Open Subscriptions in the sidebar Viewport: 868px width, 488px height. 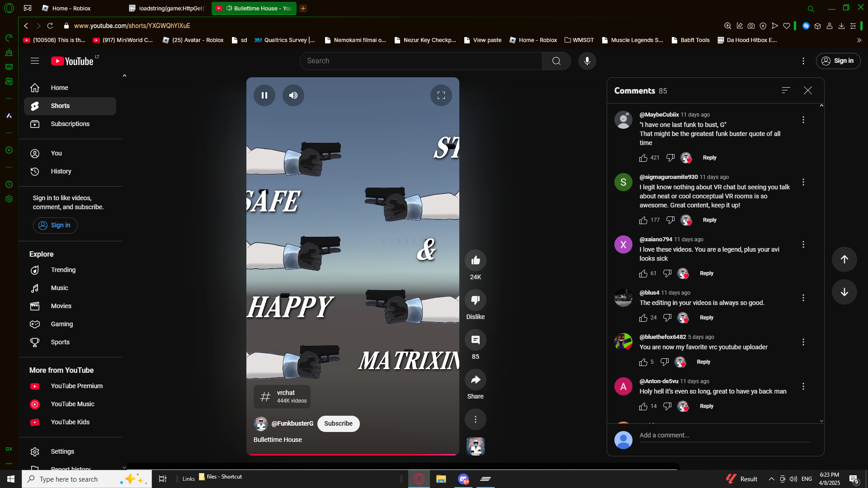[x=70, y=124]
